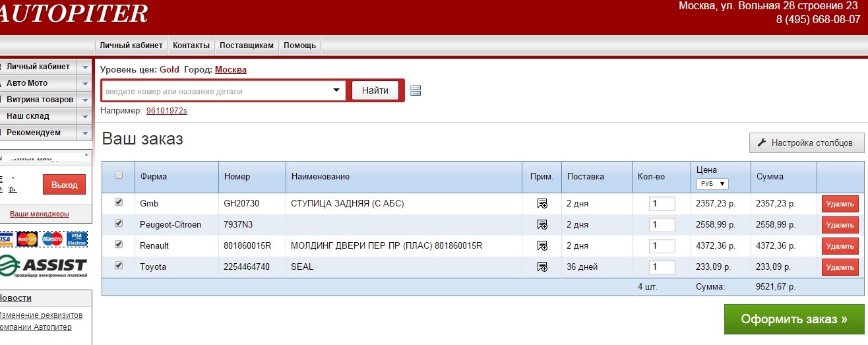
Task: Expand the Наш склад sidebar arrow
Action: pos(84,116)
